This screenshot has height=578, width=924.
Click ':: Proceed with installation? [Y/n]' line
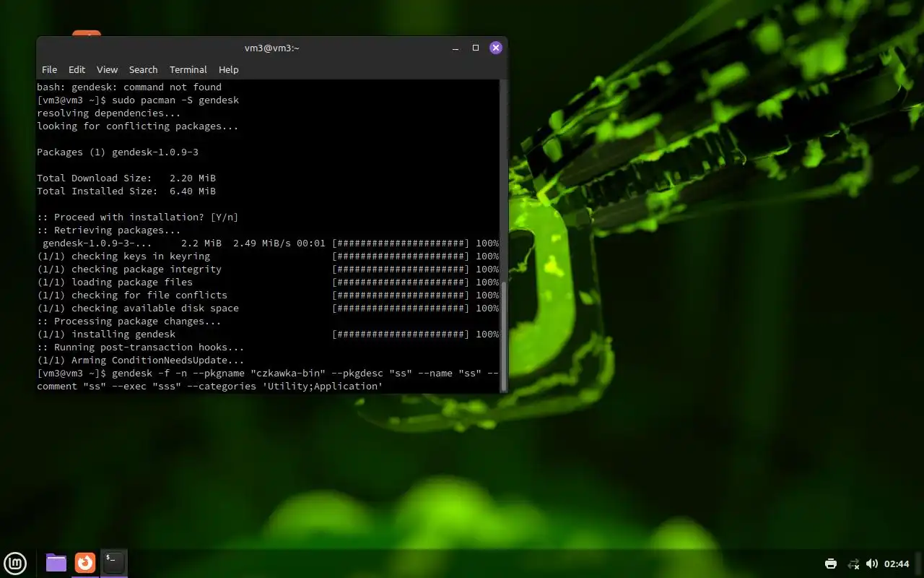pos(138,217)
